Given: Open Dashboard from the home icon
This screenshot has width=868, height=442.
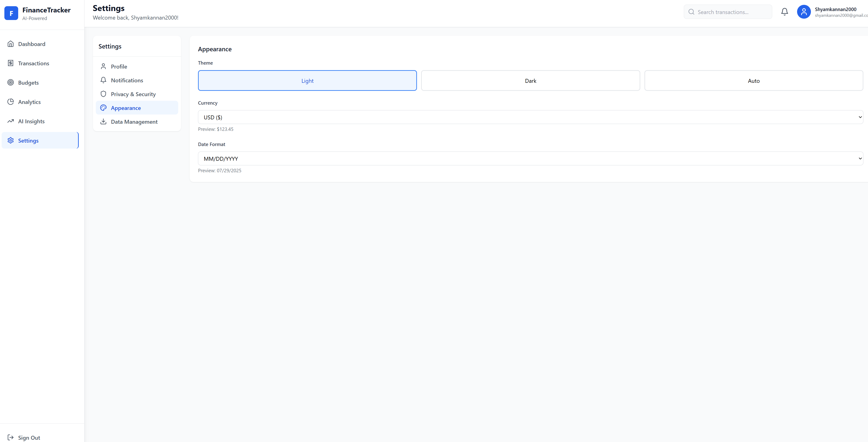Looking at the screenshot, I should click(11, 44).
